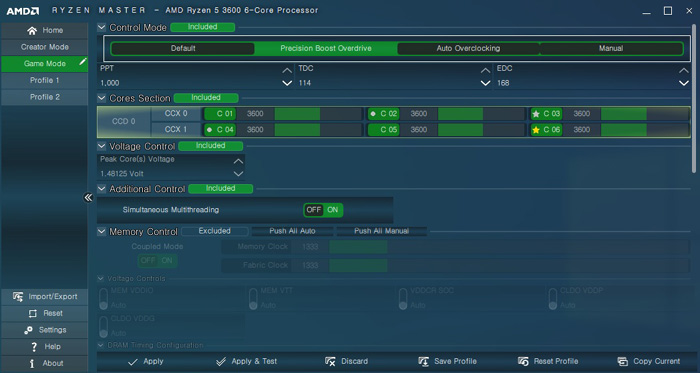Click the Apply & Test double-check icon
The height and width of the screenshot is (373, 700).
coord(221,362)
